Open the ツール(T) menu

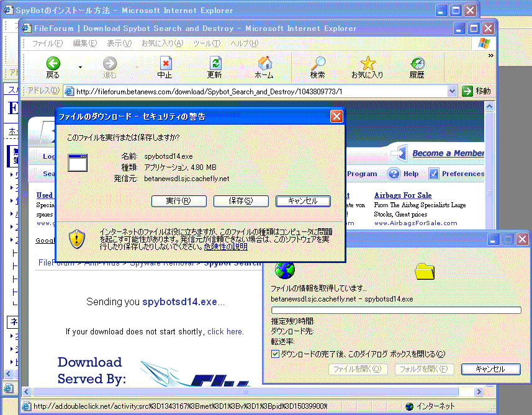207,43
